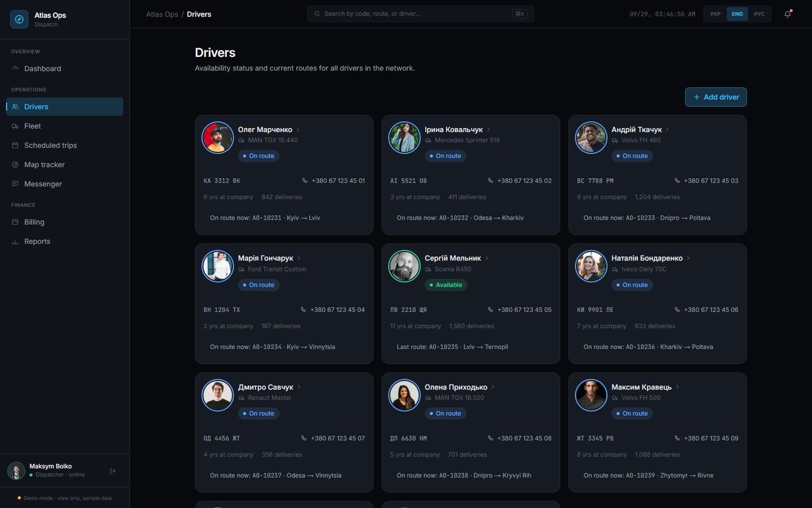
Task: Open the notifications bell icon
Action: pos(788,14)
